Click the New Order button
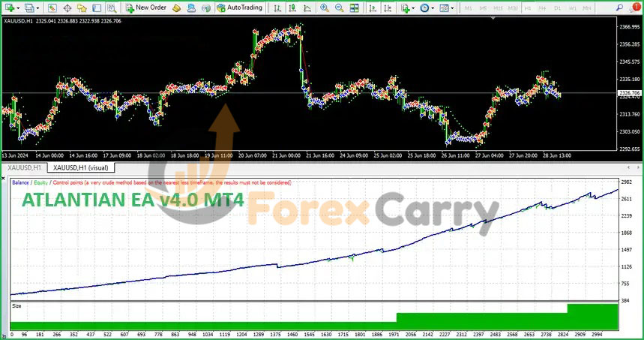Image resolution: width=644 pixels, height=340 pixels. [146, 8]
